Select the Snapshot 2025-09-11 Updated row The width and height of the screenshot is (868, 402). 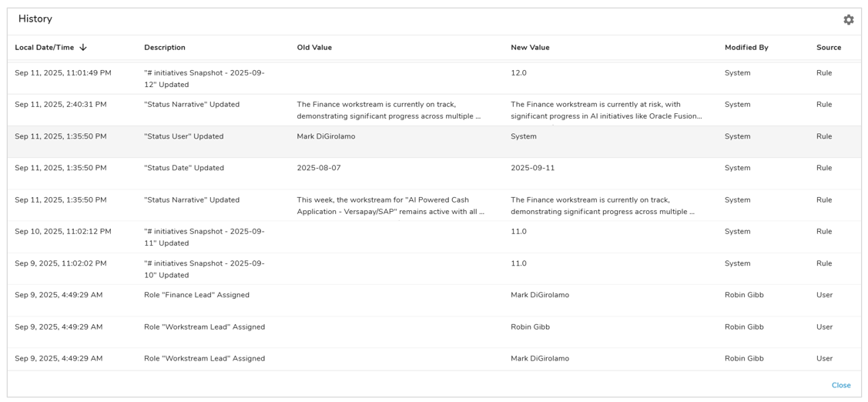pyautogui.click(x=204, y=237)
